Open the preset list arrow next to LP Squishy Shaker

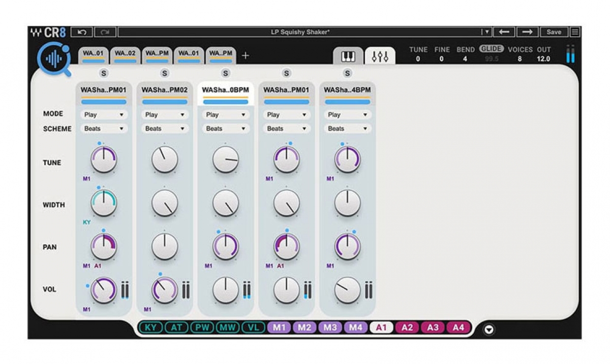tap(486, 32)
